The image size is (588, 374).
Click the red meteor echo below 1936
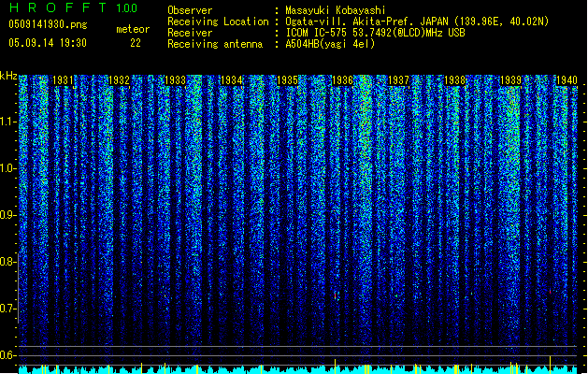coord(336,295)
